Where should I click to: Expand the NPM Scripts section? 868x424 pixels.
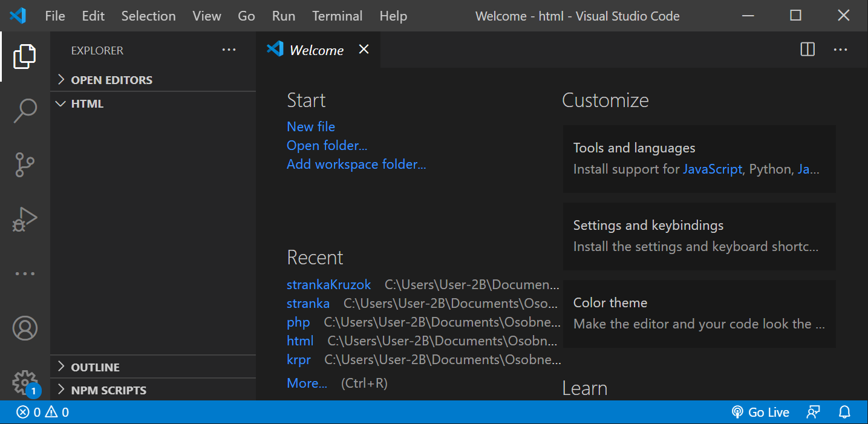(x=153, y=390)
